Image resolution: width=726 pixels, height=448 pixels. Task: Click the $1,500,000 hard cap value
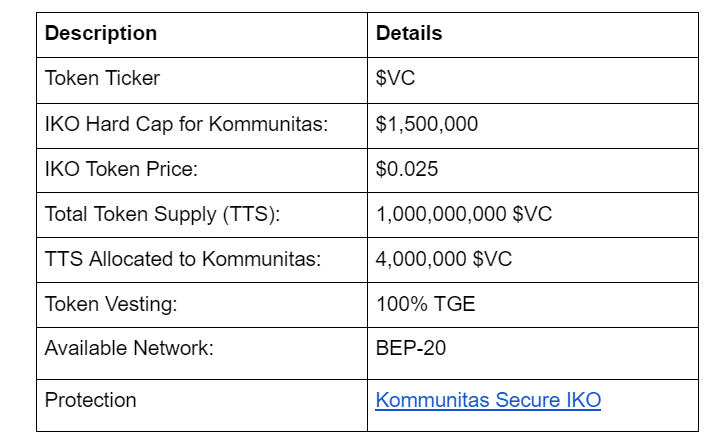[427, 124]
